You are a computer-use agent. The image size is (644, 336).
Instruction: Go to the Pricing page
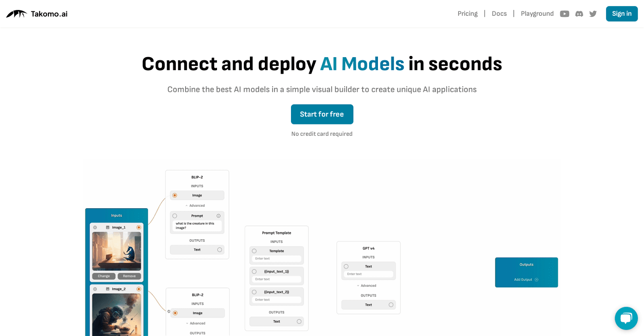point(467,14)
